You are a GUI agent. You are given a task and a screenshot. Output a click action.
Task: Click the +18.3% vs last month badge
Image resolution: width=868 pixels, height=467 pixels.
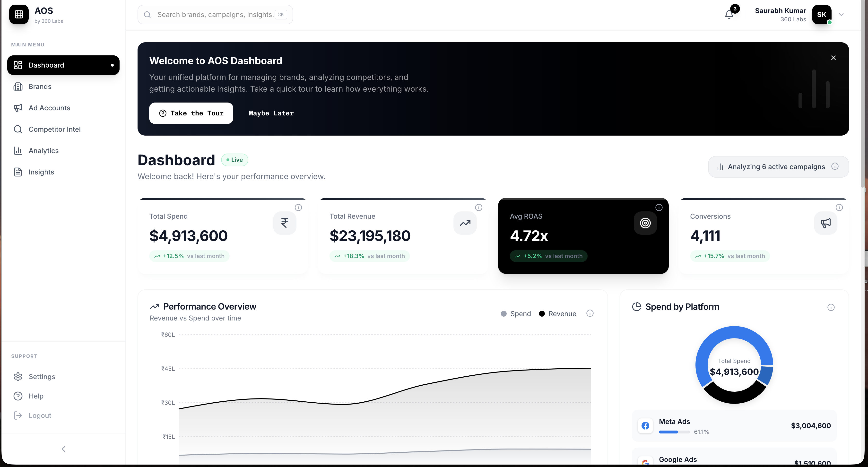pos(370,256)
